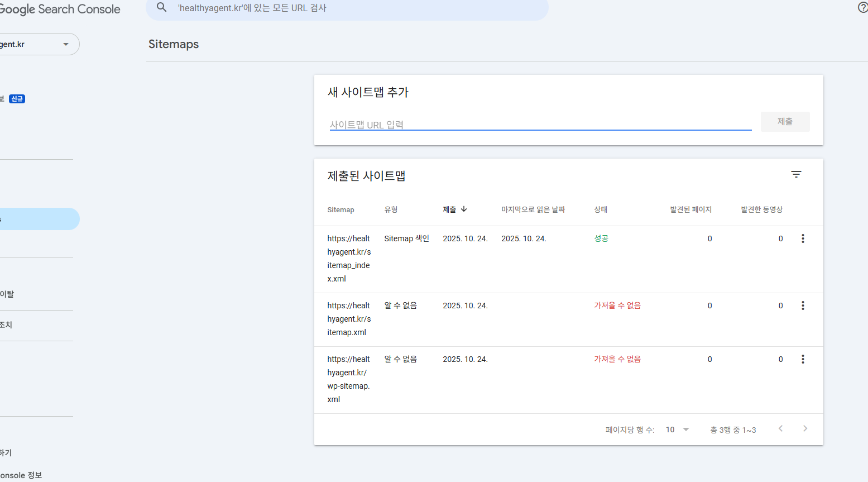Open the help question mark icon
Viewport: 868px width, 482px height.
[862, 7]
